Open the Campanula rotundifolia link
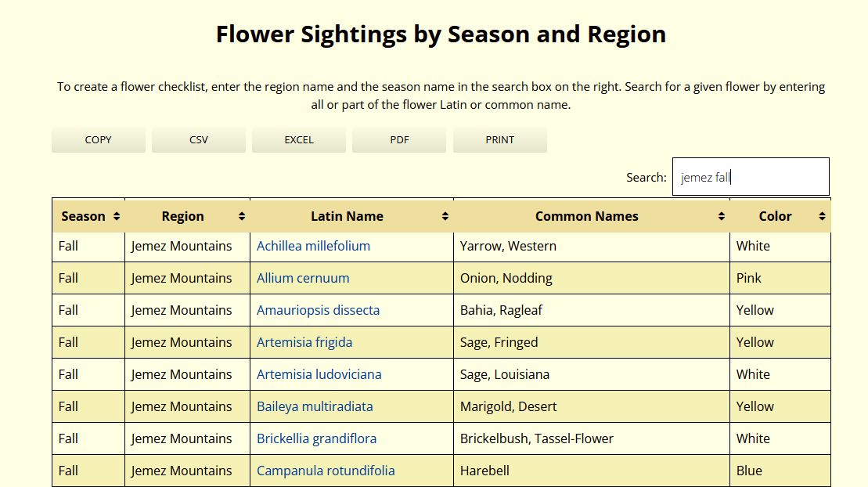868x487 pixels. tap(326, 471)
